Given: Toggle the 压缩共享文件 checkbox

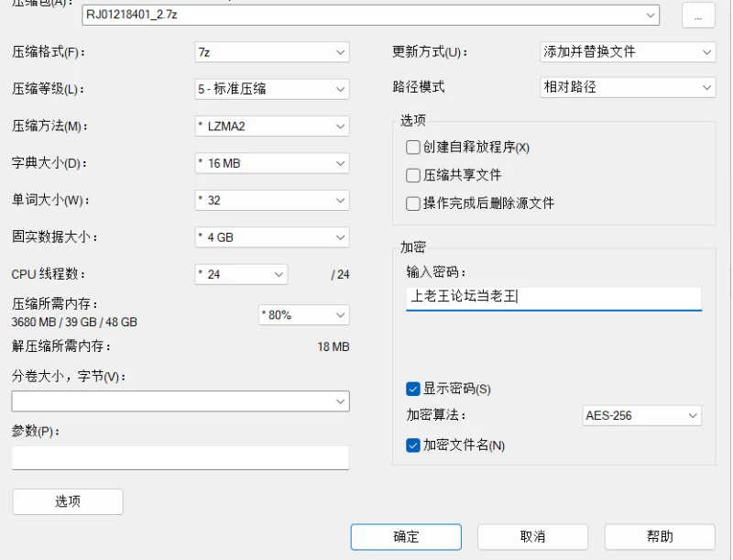Looking at the screenshot, I should coord(413,175).
